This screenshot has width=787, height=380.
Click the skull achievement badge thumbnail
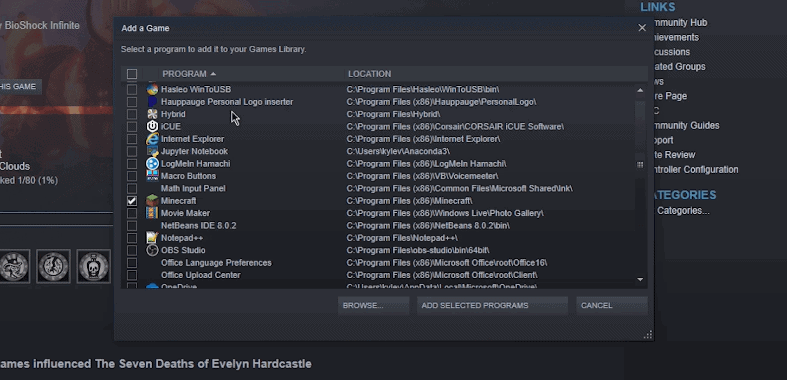click(x=94, y=266)
